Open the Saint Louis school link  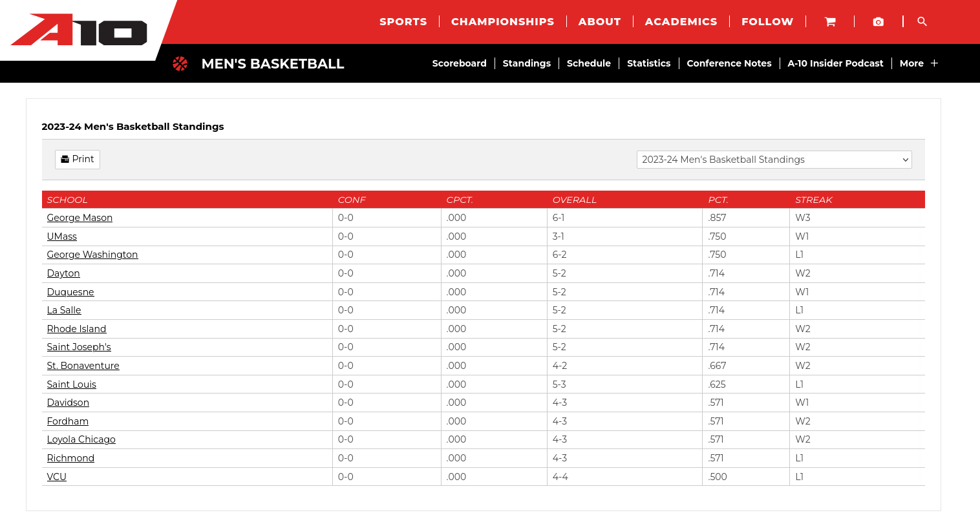[x=72, y=384]
